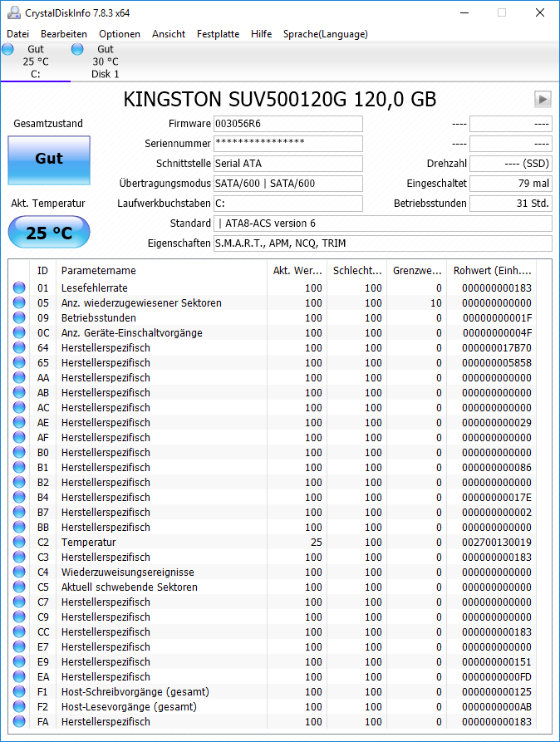Open the Datei menu

[18, 34]
